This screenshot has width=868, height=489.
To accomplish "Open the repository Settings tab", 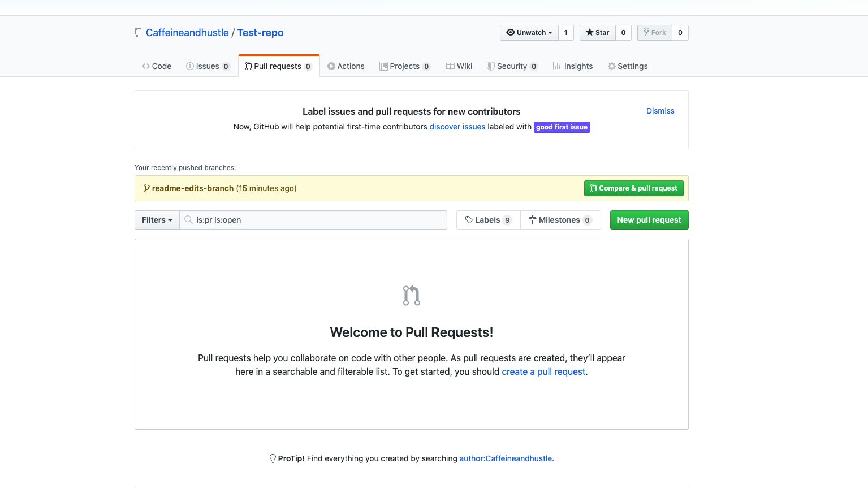I will 628,66.
